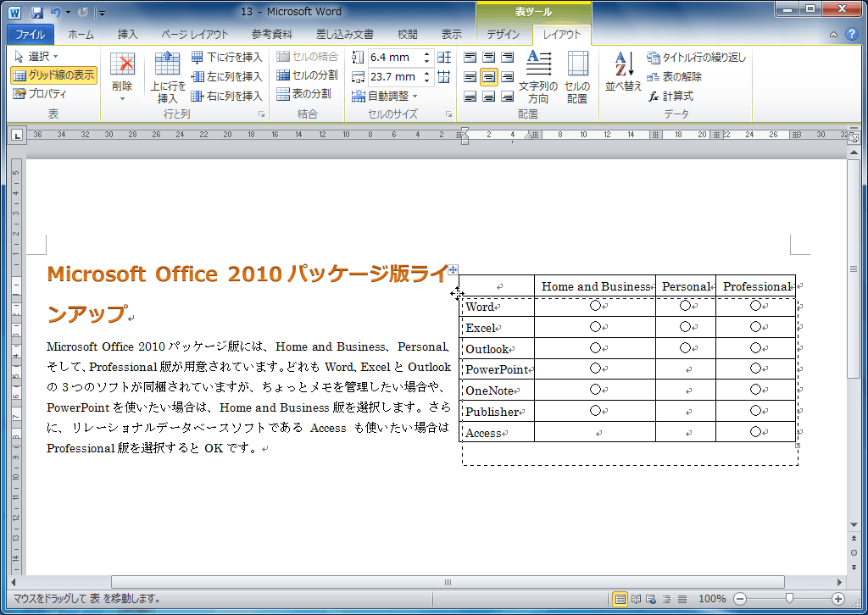This screenshot has width=868, height=615.
Task: Select align bottom right cell alignment
Action: (507, 97)
